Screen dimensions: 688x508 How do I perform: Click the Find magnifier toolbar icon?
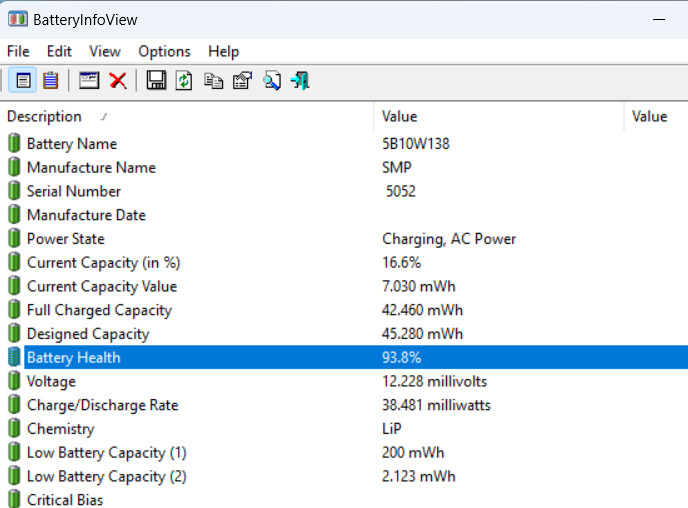[271, 81]
